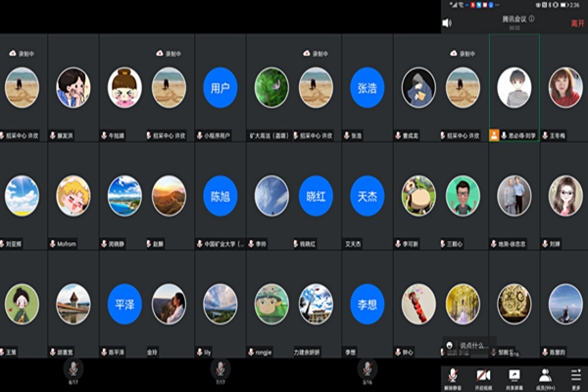Click the 共享屏幕 share screen icon
588x392 pixels.
(514, 376)
